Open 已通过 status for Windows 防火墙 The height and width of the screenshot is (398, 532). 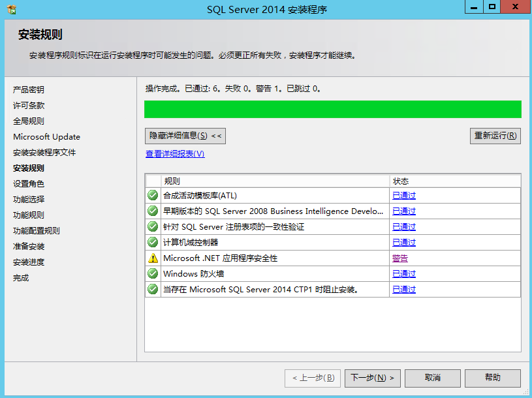click(404, 274)
